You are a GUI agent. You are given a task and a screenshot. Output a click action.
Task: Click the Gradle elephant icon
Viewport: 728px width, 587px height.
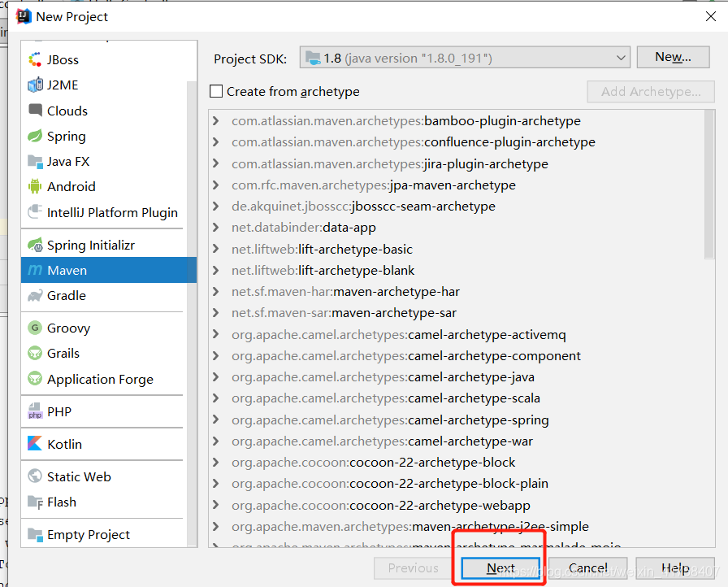[x=35, y=295]
